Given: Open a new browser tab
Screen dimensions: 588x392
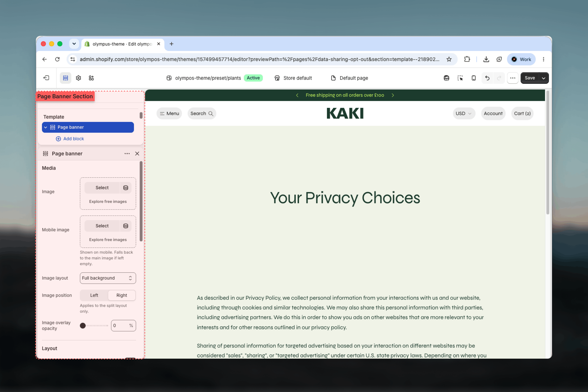Looking at the screenshot, I should click(x=171, y=44).
